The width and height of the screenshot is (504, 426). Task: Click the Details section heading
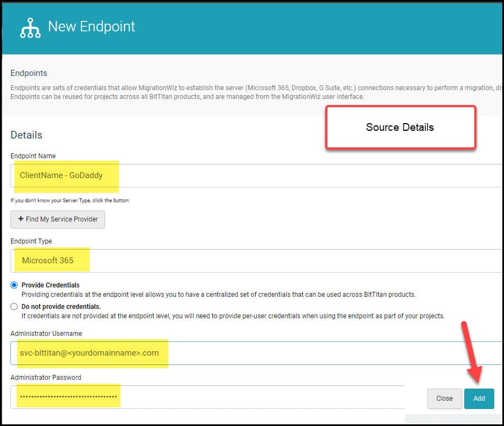(26, 135)
